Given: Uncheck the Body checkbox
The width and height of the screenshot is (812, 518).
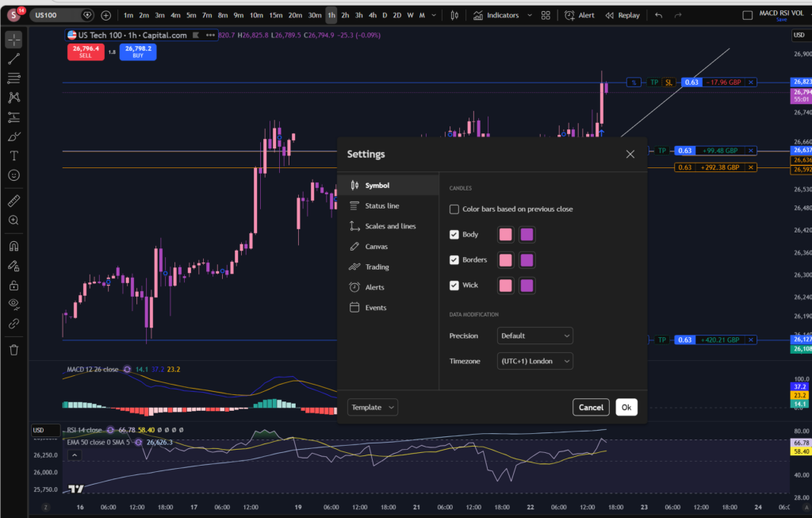Looking at the screenshot, I should [454, 235].
